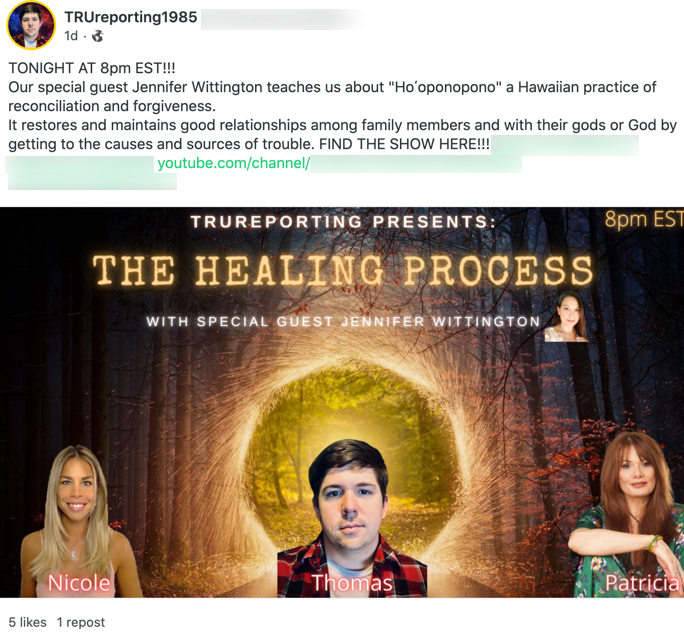Screen dimensions: 684x634
Task: Open the TRUreporting1985 profile avatar
Action: [31, 25]
